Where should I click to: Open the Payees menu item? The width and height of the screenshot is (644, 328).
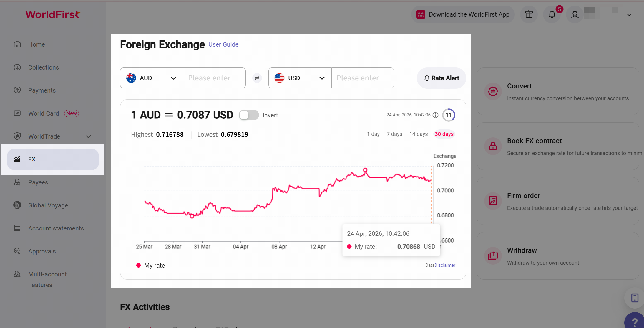[x=53, y=182]
